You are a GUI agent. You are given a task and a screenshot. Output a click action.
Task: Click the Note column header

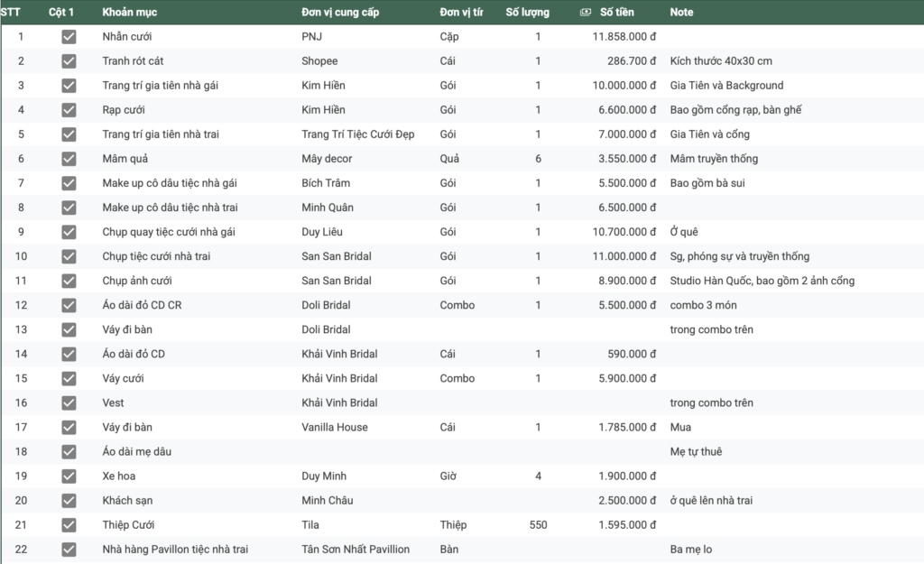pos(681,12)
